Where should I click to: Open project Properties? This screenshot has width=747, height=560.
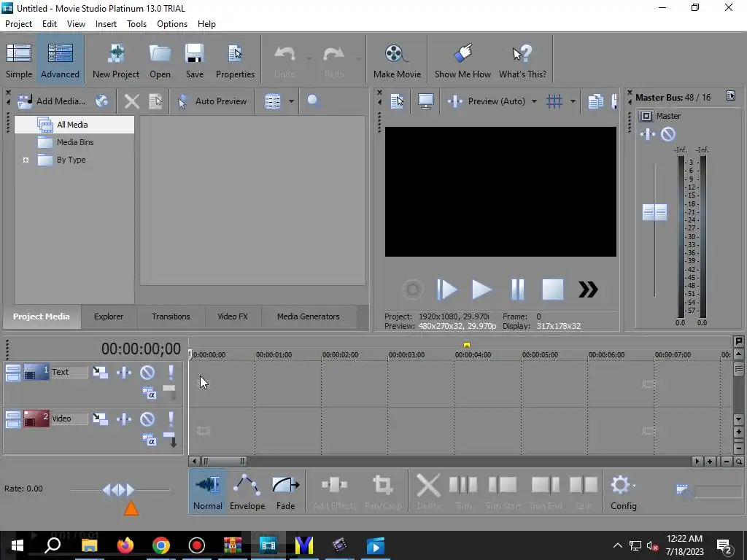coord(235,60)
